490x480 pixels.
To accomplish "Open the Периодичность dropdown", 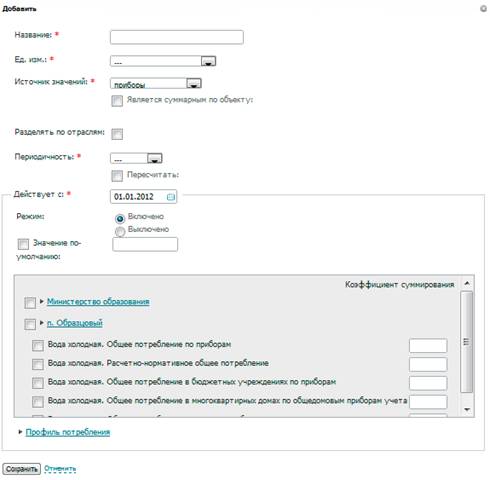I will tap(155, 158).
